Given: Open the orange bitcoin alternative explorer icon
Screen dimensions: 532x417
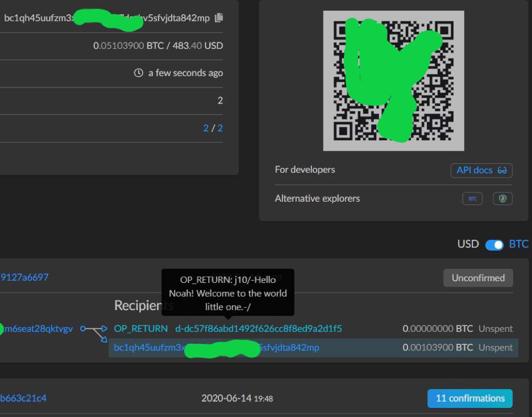Looking at the screenshot, I should click(502, 199).
